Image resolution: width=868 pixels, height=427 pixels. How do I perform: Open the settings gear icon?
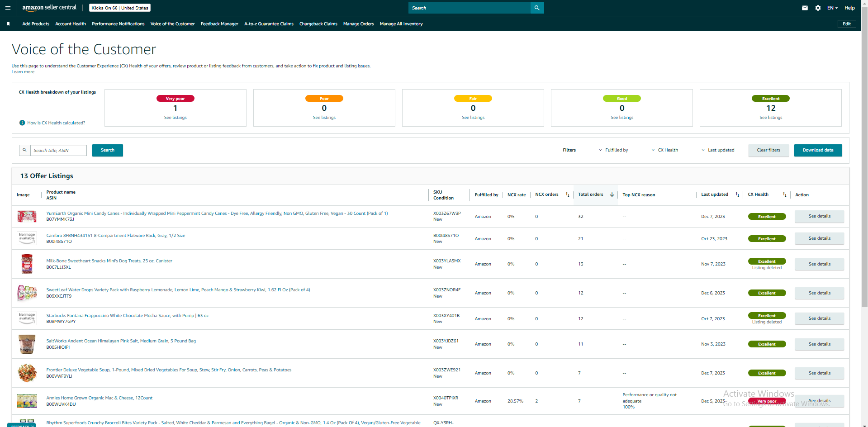[818, 8]
